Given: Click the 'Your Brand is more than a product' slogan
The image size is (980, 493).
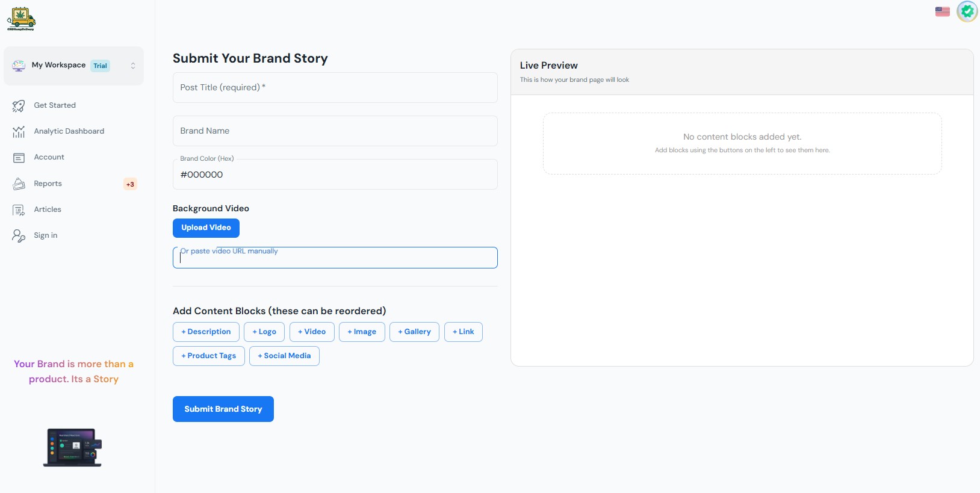Looking at the screenshot, I should tap(73, 371).
